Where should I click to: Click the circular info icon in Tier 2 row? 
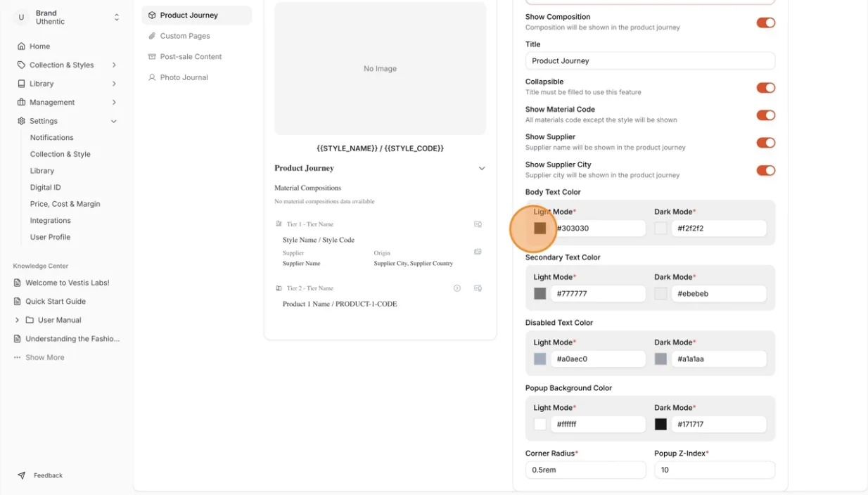[x=457, y=288]
